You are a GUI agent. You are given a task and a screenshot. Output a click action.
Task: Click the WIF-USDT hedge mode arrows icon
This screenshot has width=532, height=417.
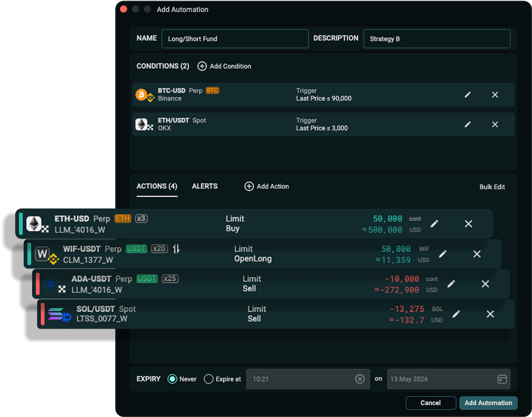[x=176, y=249]
